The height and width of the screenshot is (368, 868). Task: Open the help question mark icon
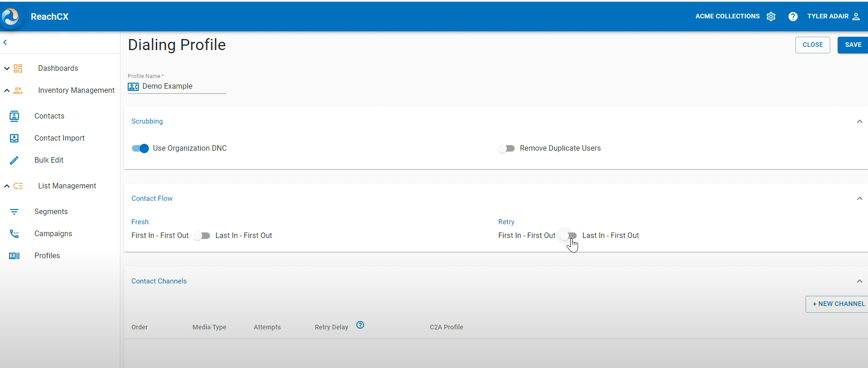[x=793, y=17]
